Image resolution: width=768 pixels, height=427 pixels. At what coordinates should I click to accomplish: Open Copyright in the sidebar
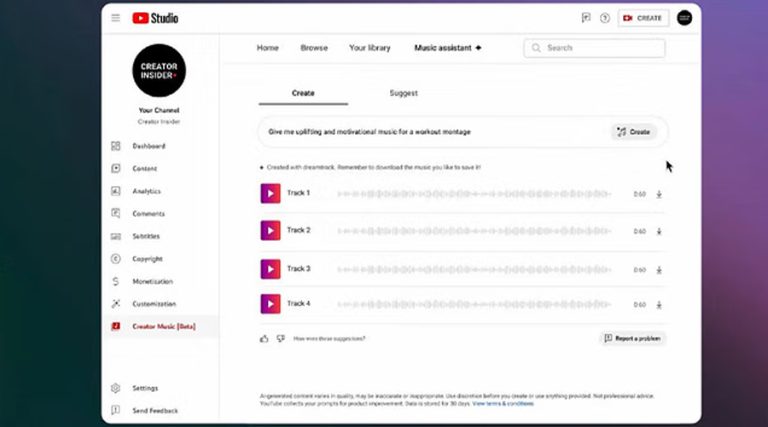(147, 259)
